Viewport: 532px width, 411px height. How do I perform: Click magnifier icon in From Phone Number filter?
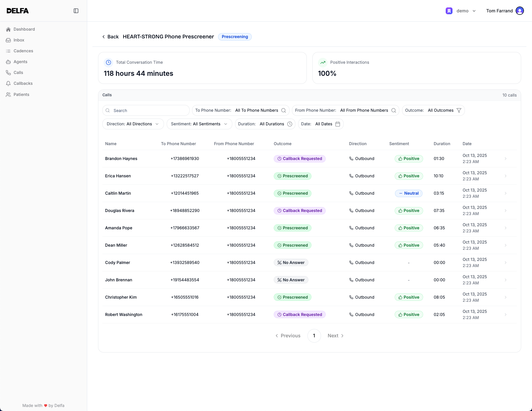point(393,110)
